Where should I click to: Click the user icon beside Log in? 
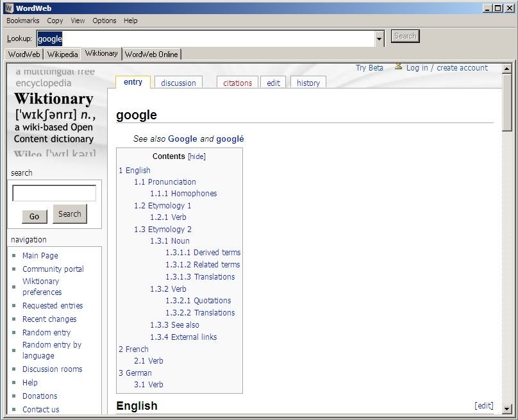click(398, 67)
